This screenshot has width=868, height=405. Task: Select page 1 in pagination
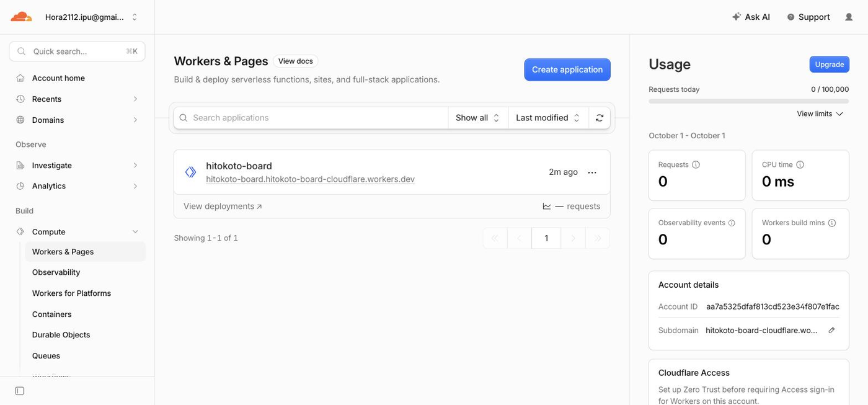point(546,238)
